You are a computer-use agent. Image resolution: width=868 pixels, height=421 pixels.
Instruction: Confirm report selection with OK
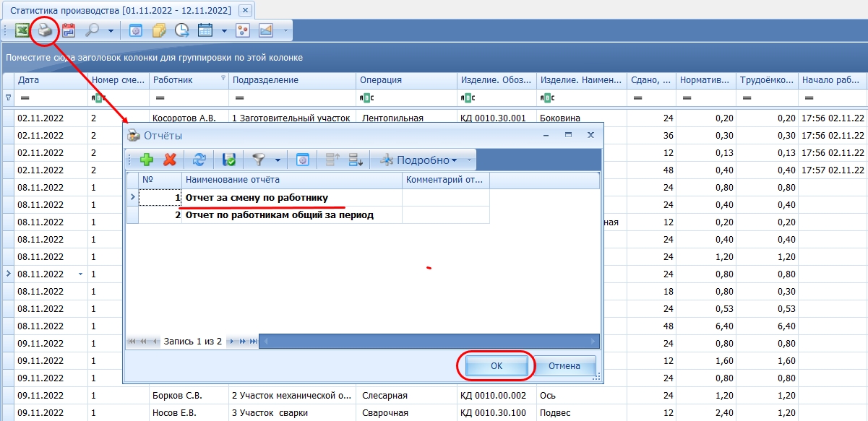tap(497, 366)
